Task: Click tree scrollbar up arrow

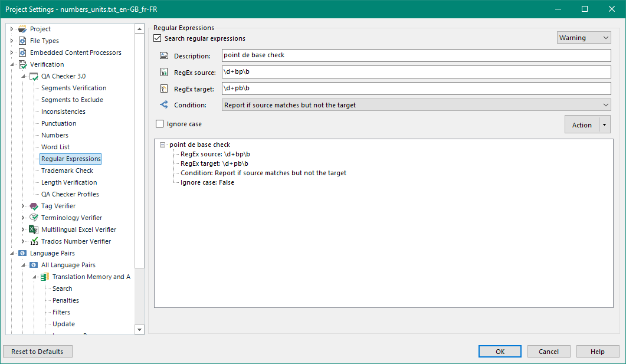Action: [x=139, y=29]
